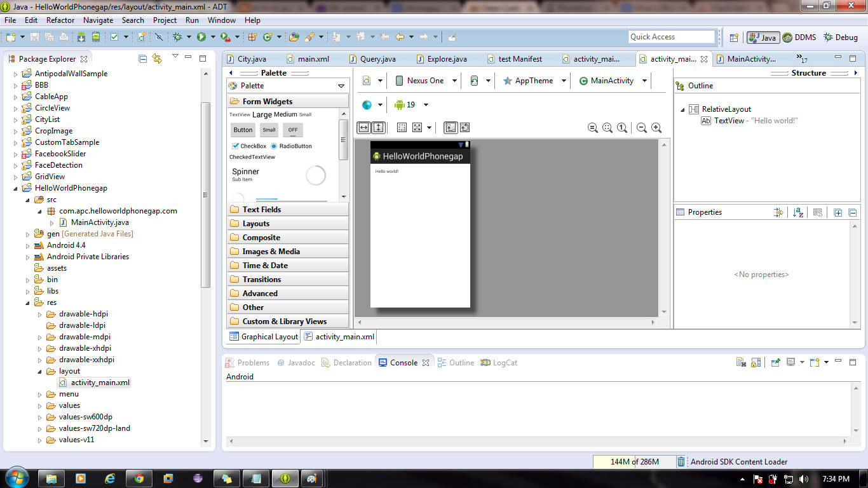
Task: Toggle layout width fill horizontal button
Action: [363, 128]
